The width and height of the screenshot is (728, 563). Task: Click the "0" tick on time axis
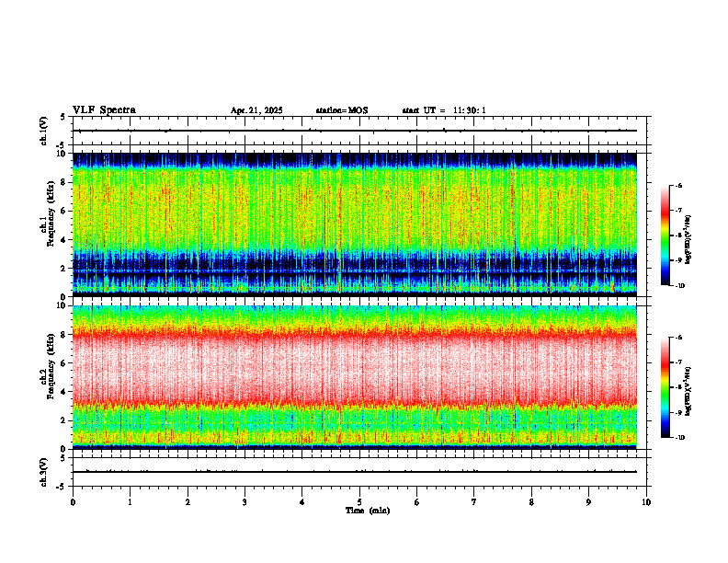(73, 502)
